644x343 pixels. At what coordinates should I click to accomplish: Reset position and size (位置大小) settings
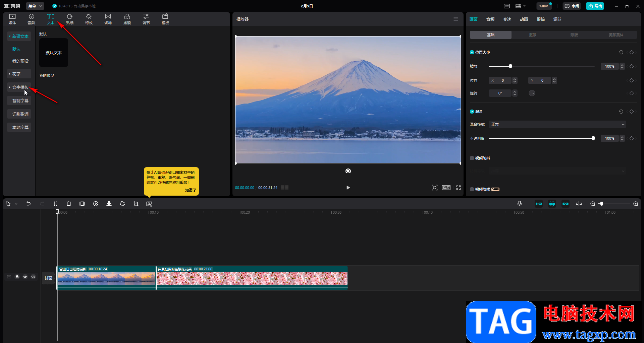[621, 52]
